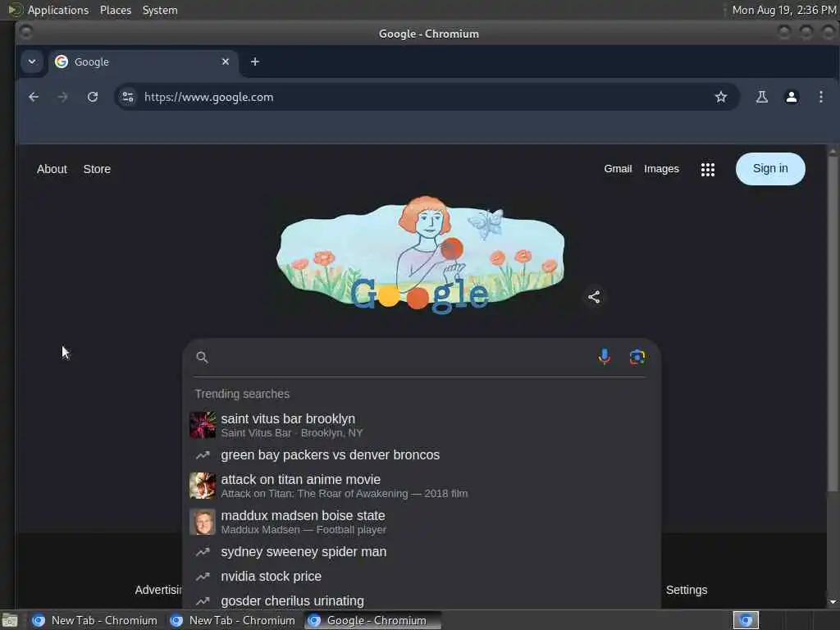Open site information icon in address bar
The image size is (840, 630).
point(128,97)
